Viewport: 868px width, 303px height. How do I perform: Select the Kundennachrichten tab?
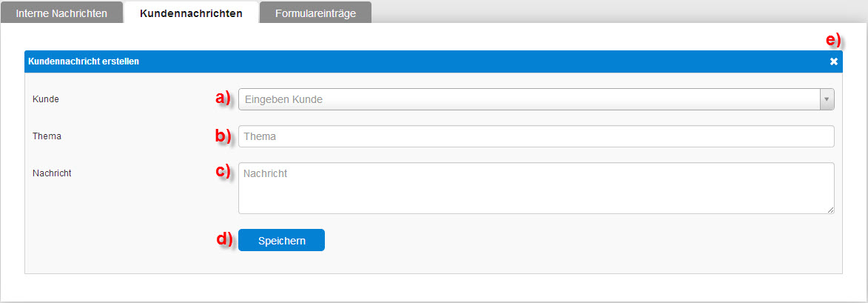pyautogui.click(x=191, y=13)
